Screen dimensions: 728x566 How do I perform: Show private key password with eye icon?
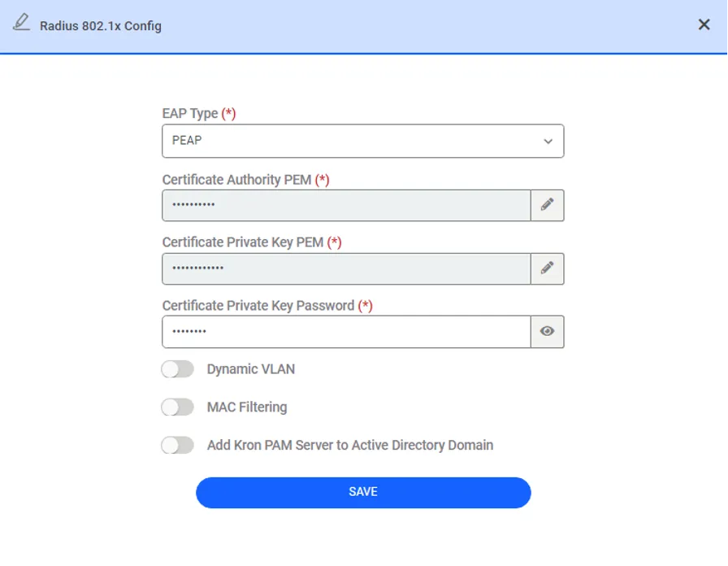[x=548, y=332]
